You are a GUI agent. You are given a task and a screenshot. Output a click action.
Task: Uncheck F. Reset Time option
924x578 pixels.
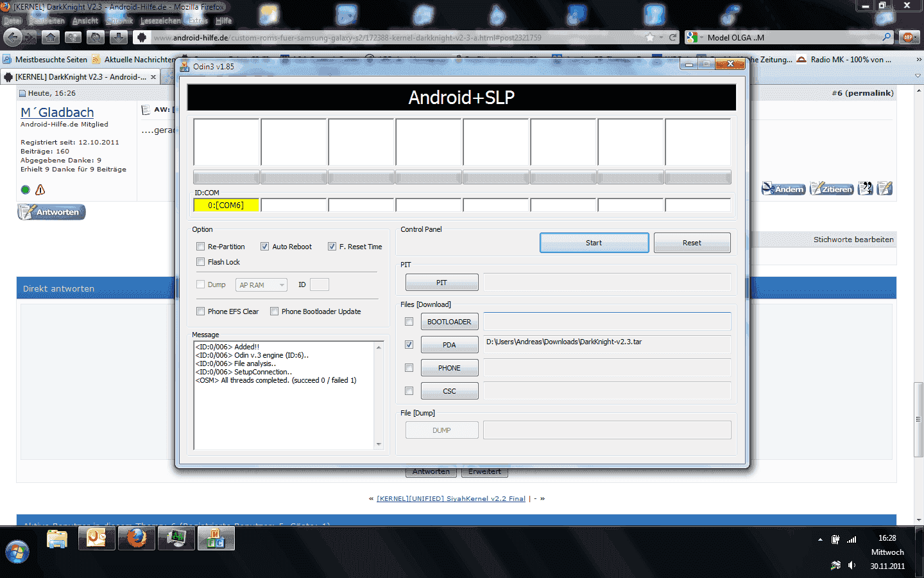coord(332,247)
